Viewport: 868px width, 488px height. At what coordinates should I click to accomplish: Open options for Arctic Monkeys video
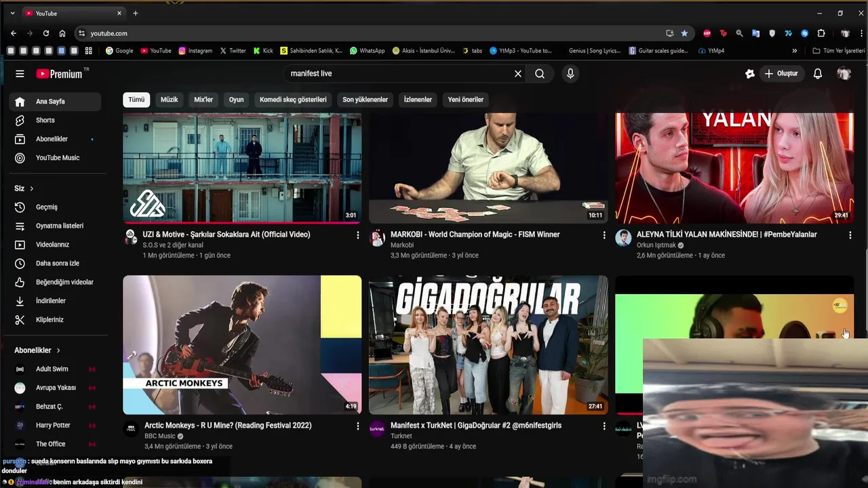tap(358, 426)
